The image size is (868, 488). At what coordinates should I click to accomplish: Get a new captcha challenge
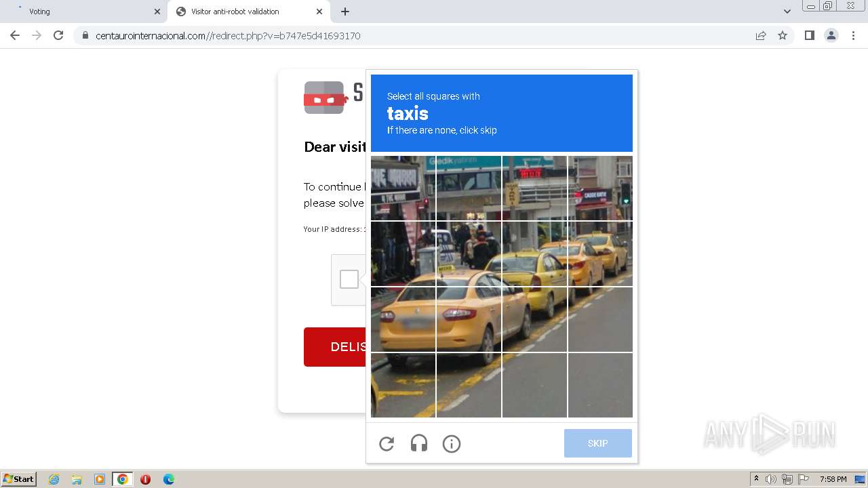coord(387,444)
